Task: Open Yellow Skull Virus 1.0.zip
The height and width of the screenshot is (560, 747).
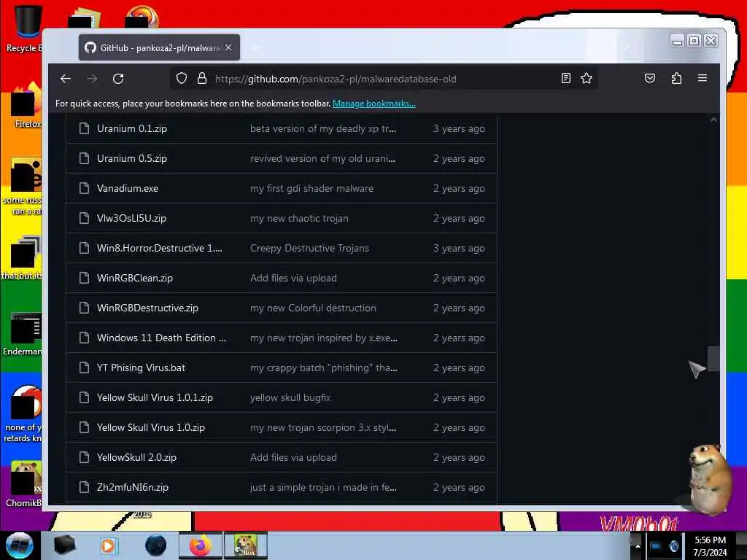Action: coord(151,427)
